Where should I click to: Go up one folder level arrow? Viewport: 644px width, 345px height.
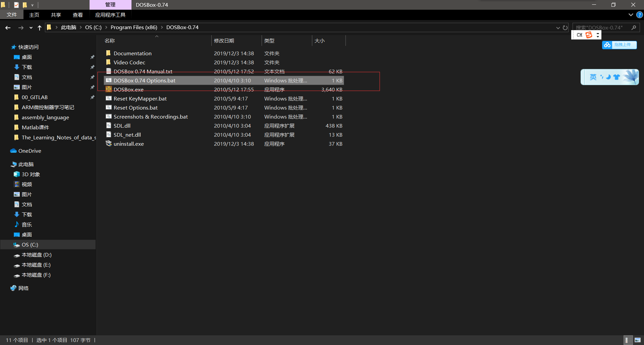coord(40,28)
